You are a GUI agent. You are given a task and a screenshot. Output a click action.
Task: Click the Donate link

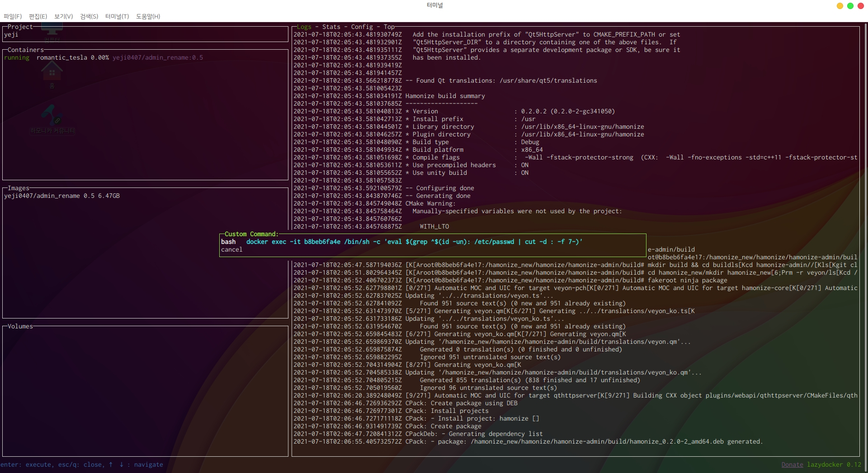(792, 464)
